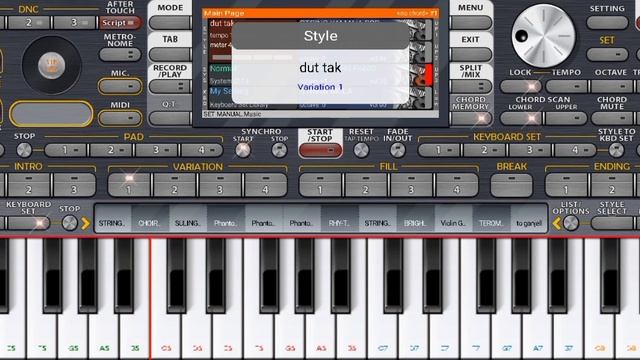The width and height of the screenshot is (640, 360).
Task: Trigger the Break button
Action: tap(511, 185)
